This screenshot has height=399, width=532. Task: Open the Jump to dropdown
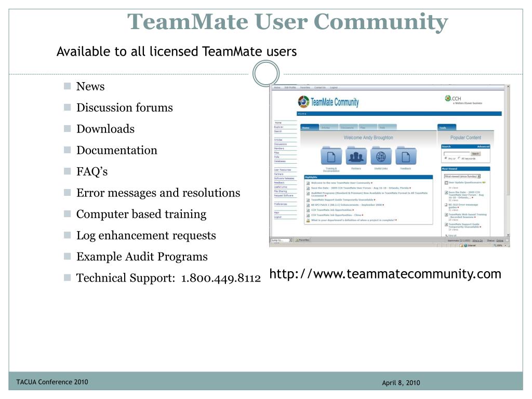pos(281,240)
